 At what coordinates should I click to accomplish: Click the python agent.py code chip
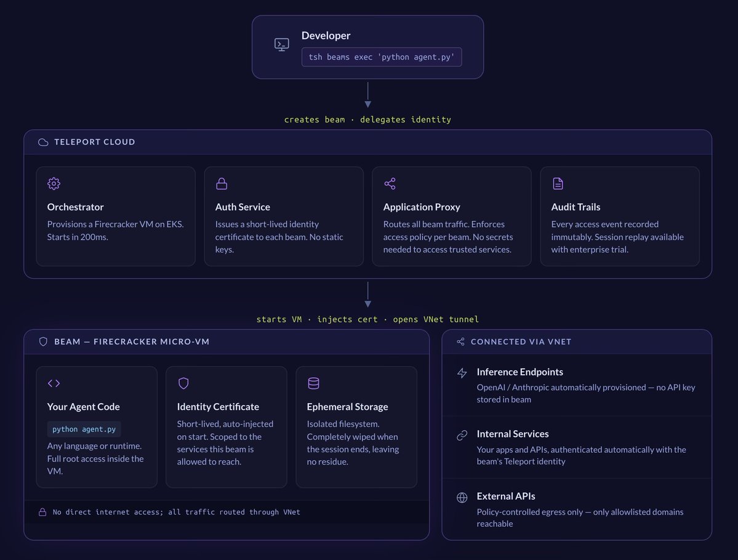[84, 429]
